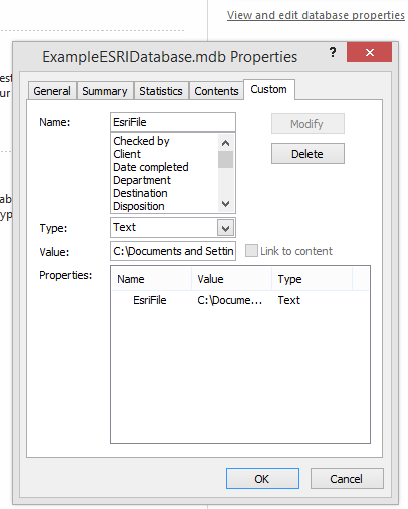Confirm with the OK button
Image resolution: width=408 pixels, height=509 pixels.
point(262,479)
